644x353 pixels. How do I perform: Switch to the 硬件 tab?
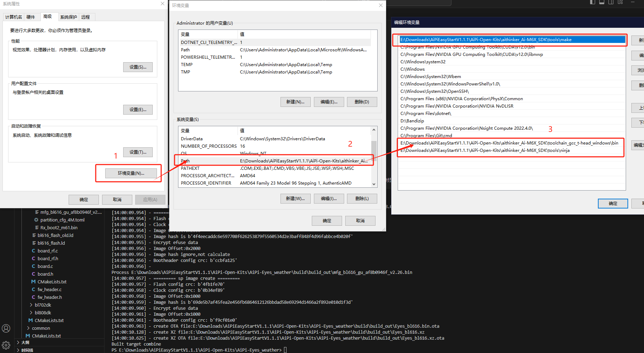31,17
